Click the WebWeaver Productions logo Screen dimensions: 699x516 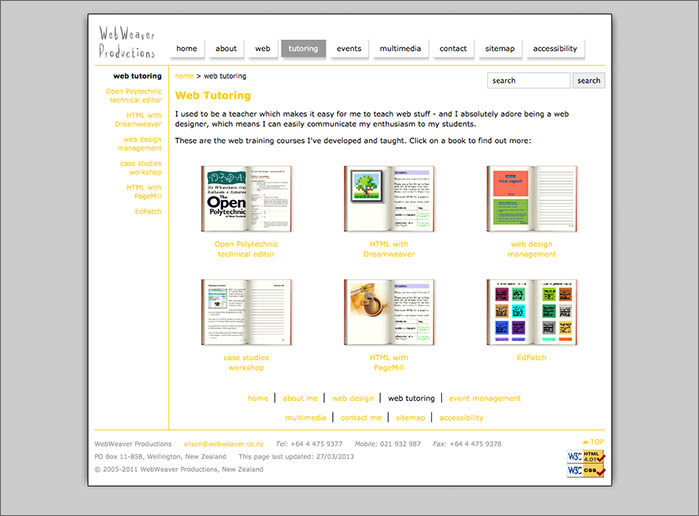point(127,42)
